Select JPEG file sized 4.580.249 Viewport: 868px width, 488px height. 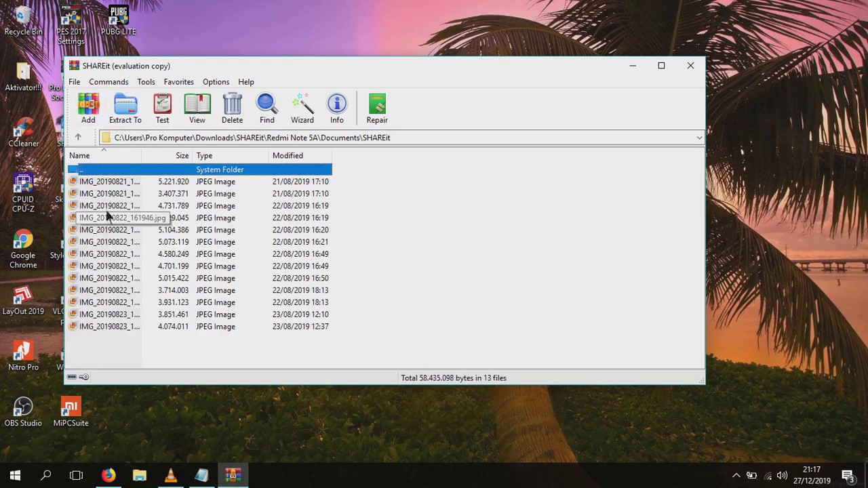199,254
